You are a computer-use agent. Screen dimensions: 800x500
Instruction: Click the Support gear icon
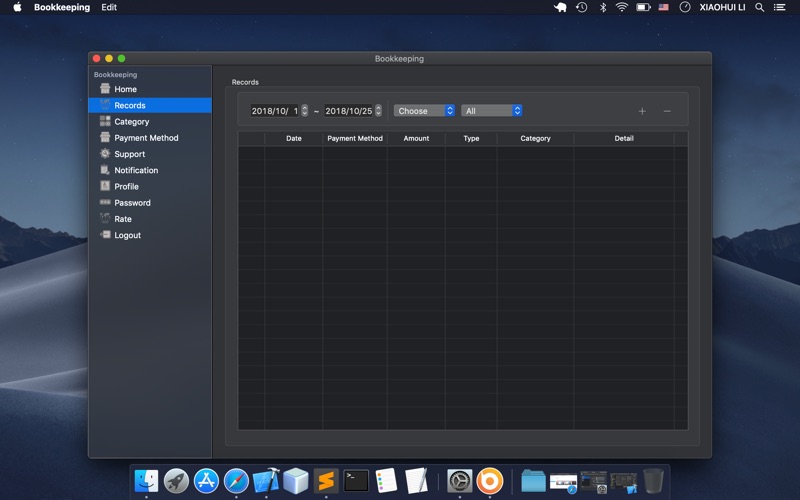tap(105, 154)
